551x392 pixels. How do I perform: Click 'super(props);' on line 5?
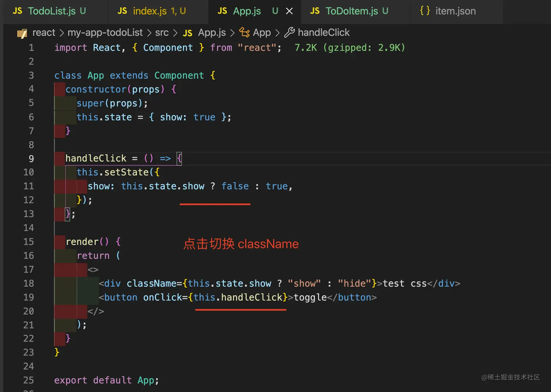(112, 103)
